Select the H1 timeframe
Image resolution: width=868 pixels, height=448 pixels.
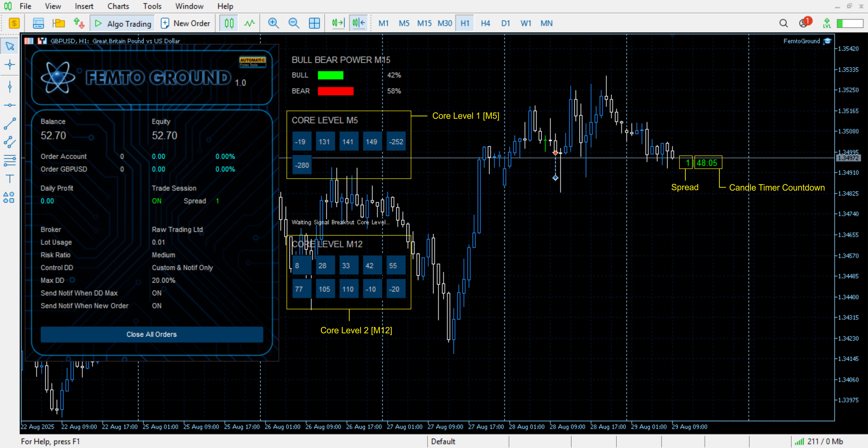coord(465,23)
